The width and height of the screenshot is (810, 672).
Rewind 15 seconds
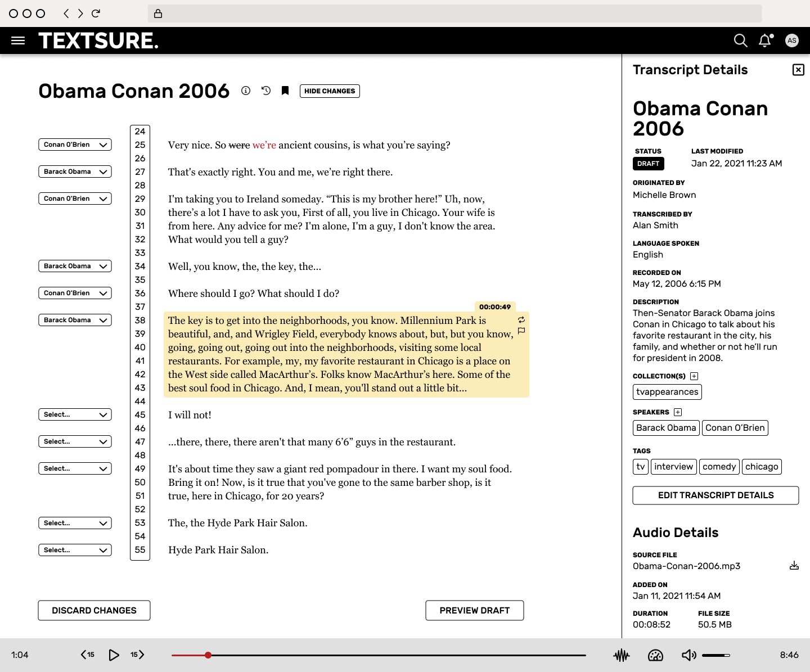(x=87, y=655)
